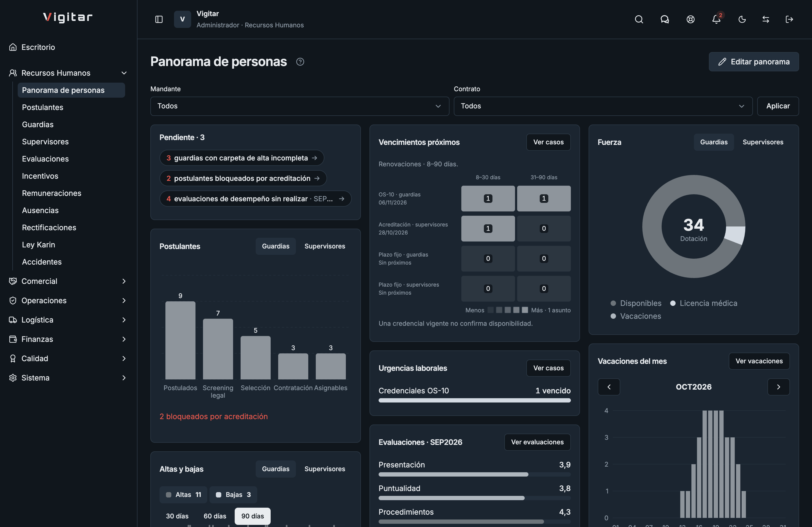Toggle dark mode moon icon

(742, 19)
